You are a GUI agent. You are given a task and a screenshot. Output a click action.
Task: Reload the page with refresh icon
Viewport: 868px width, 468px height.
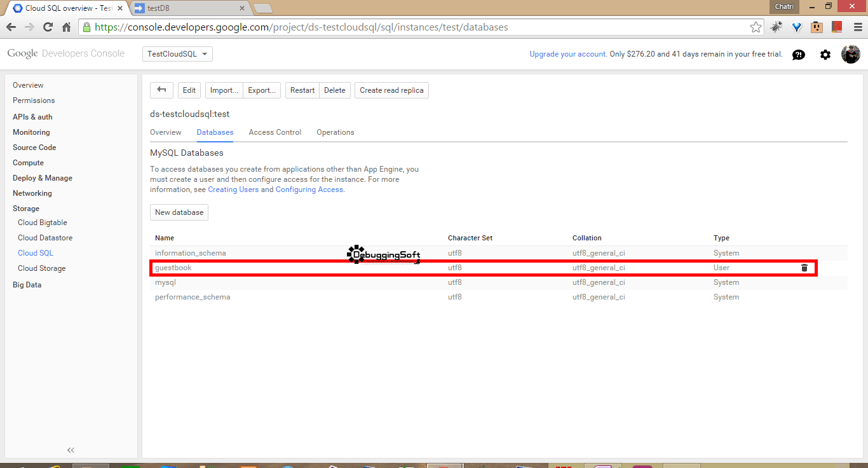pos(48,27)
